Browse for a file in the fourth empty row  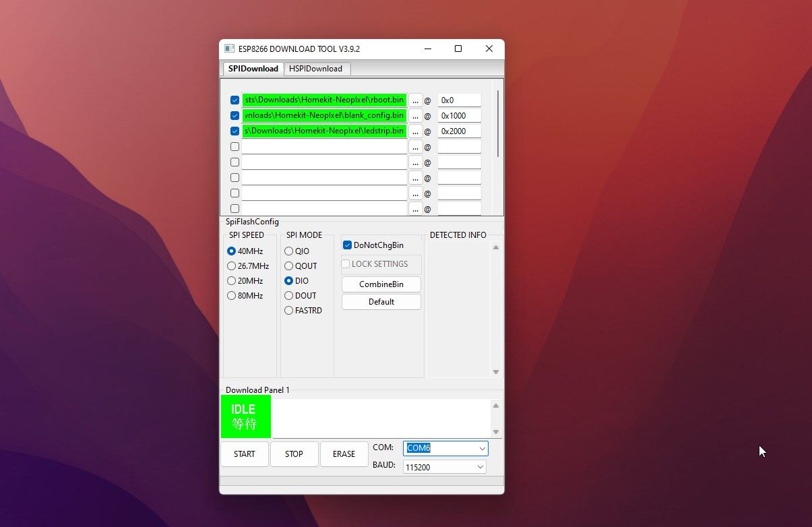pos(415,146)
